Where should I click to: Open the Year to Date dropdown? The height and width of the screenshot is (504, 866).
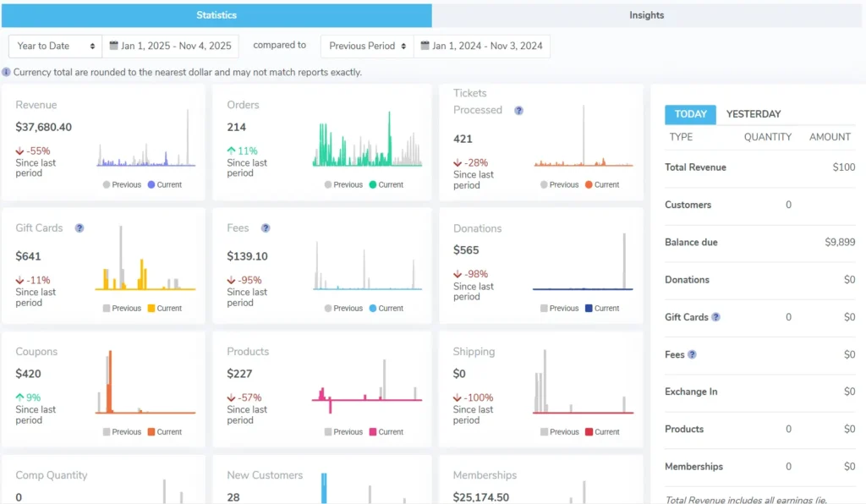coord(55,46)
